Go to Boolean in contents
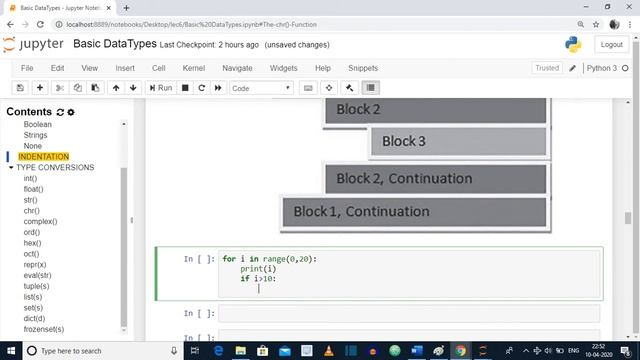Viewport: 640px width, 360px height. click(x=38, y=124)
